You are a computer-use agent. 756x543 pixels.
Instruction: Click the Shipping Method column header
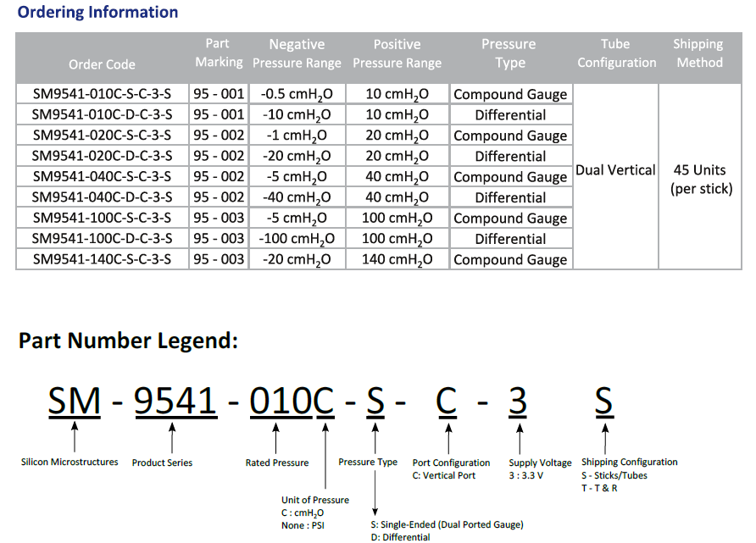coord(698,53)
